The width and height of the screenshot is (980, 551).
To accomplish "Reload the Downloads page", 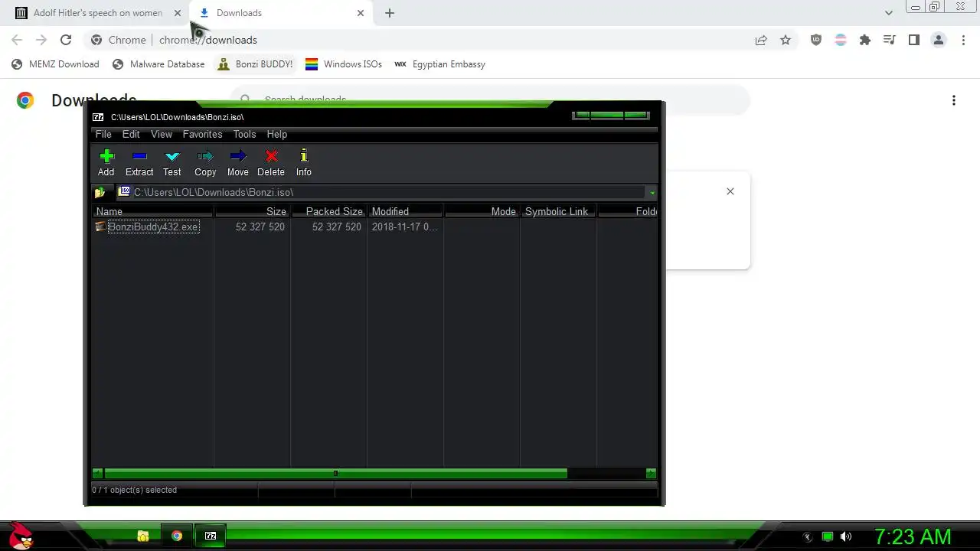I will (66, 40).
